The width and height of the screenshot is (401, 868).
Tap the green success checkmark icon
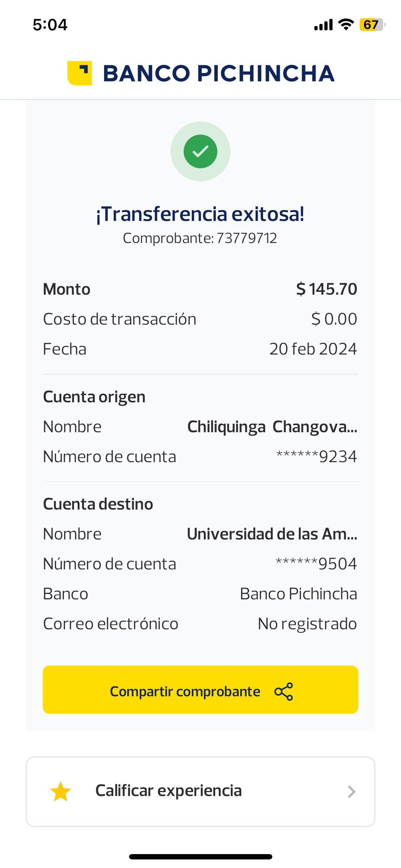point(200,151)
